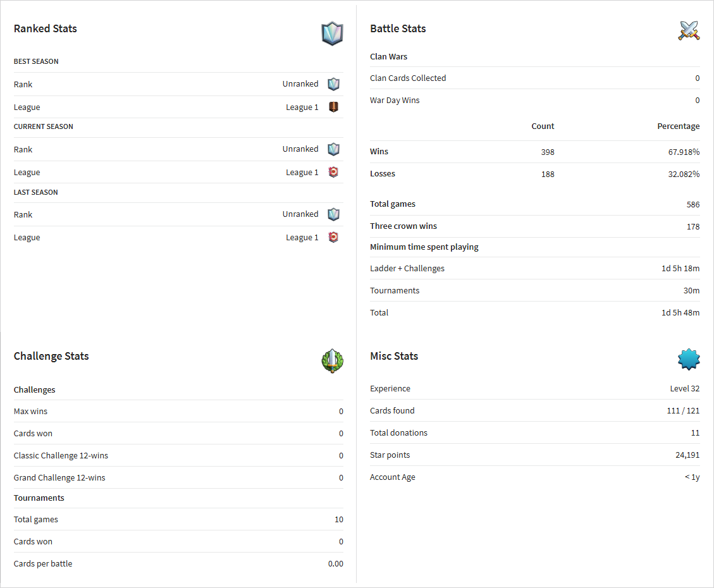
Task: Click the Current Season League 1 red badge
Action: pyautogui.click(x=334, y=172)
